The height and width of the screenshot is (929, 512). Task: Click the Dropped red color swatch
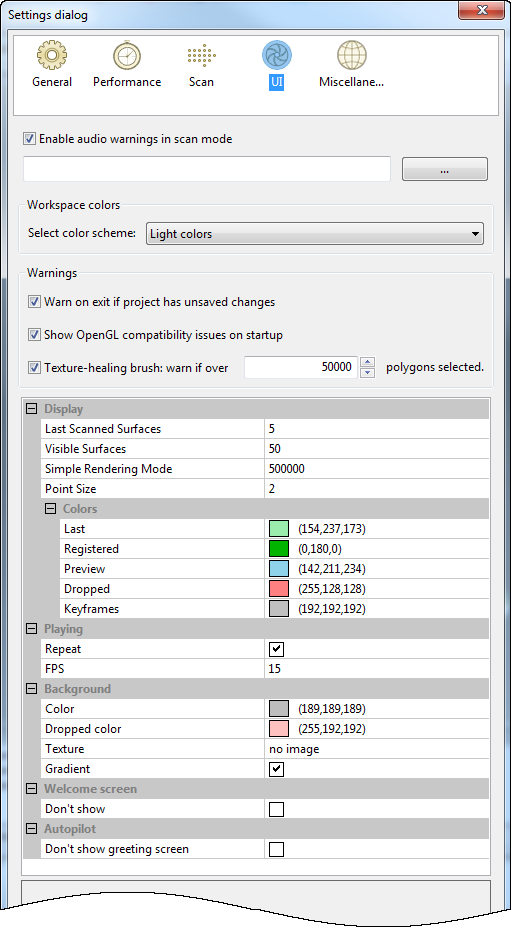[x=279, y=589]
